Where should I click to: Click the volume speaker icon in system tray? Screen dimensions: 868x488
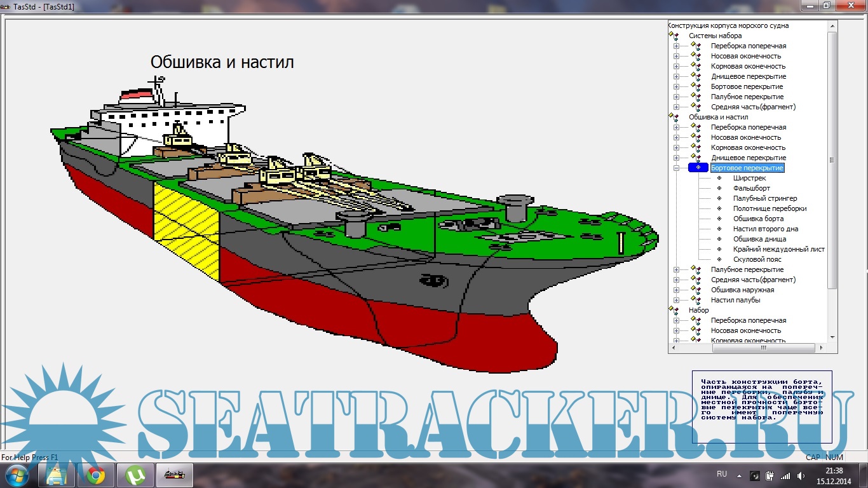pos(800,475)
